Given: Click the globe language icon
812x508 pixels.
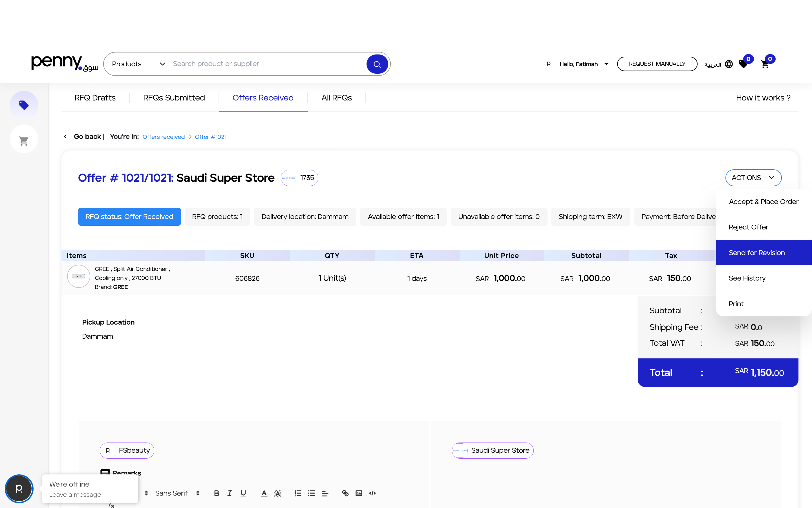Looking at the screenshot, I should click(729, 64).
